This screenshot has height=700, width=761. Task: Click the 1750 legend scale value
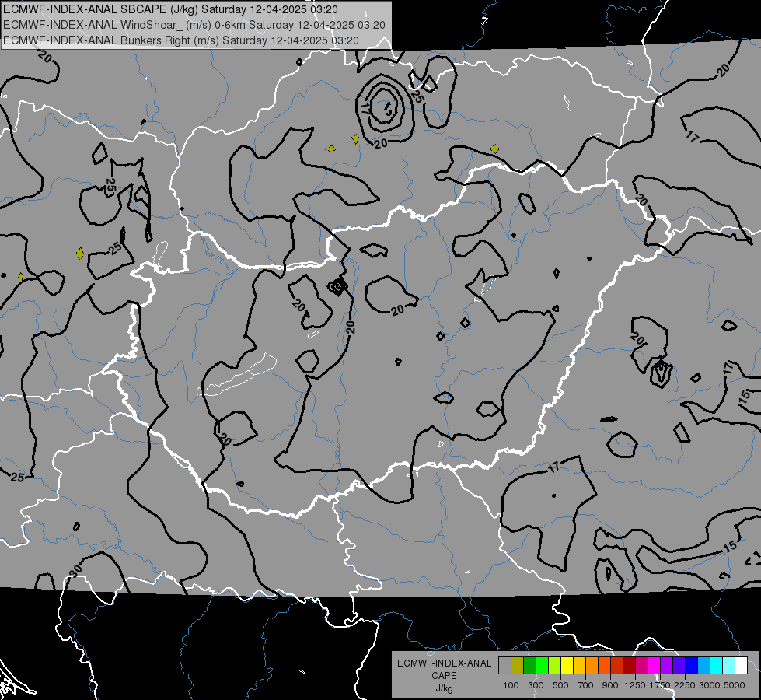click(x=660, y=685)
